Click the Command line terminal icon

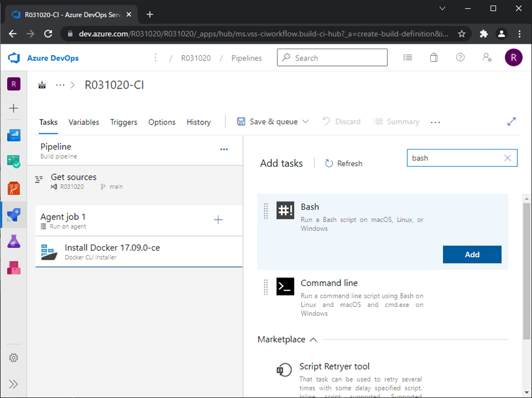(285, 286)
